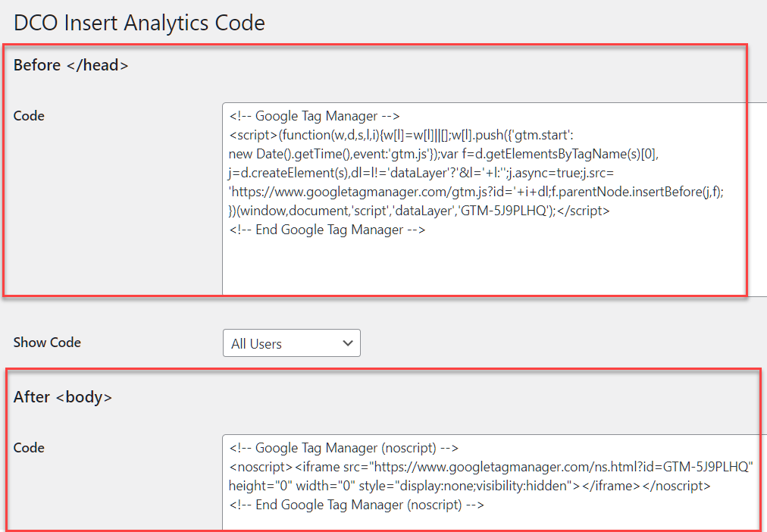Click the line starting with 'new Date().getTime()'
Viewport: 767px width, 532px height.
click(443, 154)
